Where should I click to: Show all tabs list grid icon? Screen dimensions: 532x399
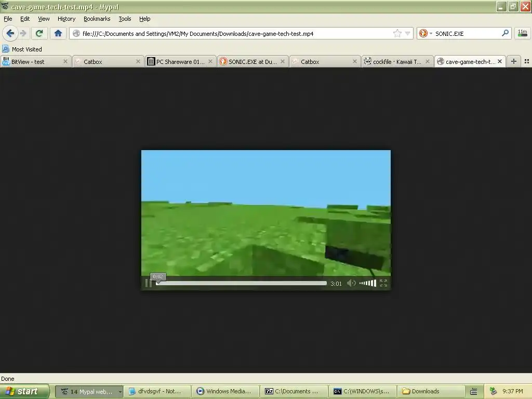pyautogui.click(x=527, y=61)
